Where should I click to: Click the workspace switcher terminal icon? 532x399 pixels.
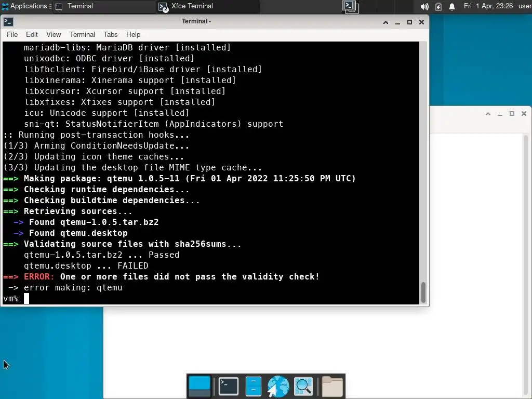coord(350,6)
